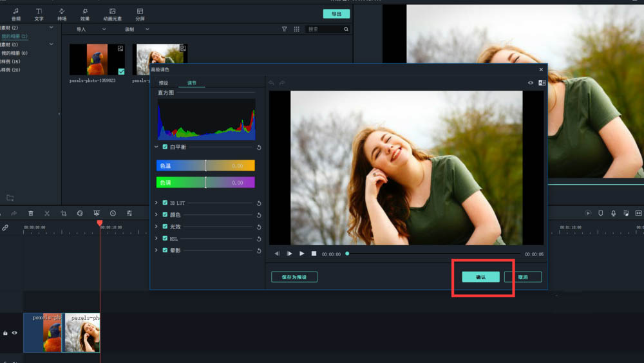644x363 pixels.
Task: Open the 分屏 split screen tab
Action: [140, 14]
